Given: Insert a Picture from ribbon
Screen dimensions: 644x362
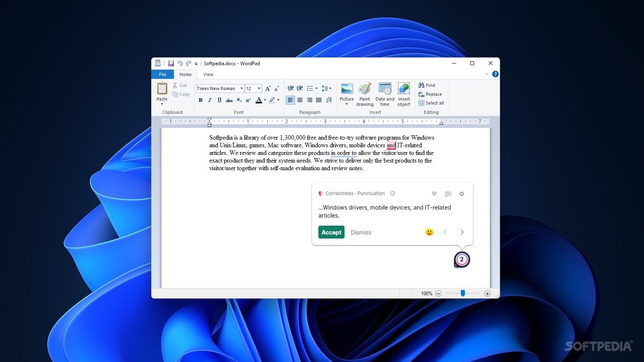Looking at the screenshot, I should click(347, 88).
